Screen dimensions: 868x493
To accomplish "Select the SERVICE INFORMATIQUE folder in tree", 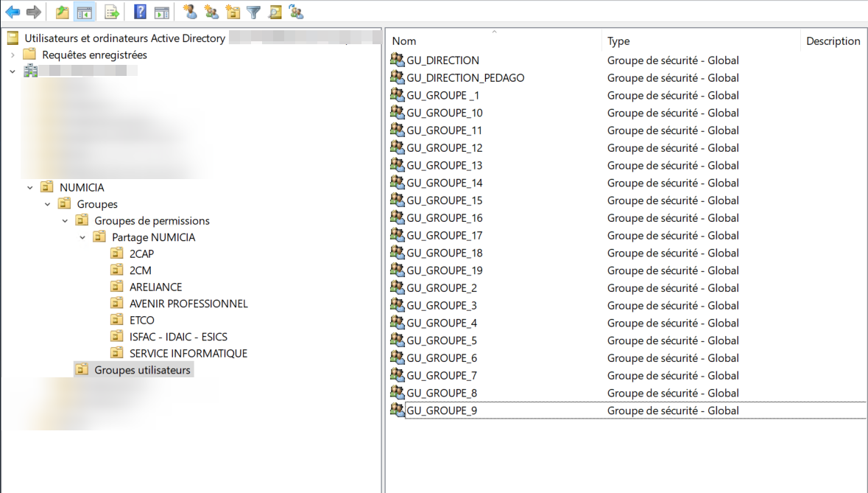I will (x=188, y=354).
